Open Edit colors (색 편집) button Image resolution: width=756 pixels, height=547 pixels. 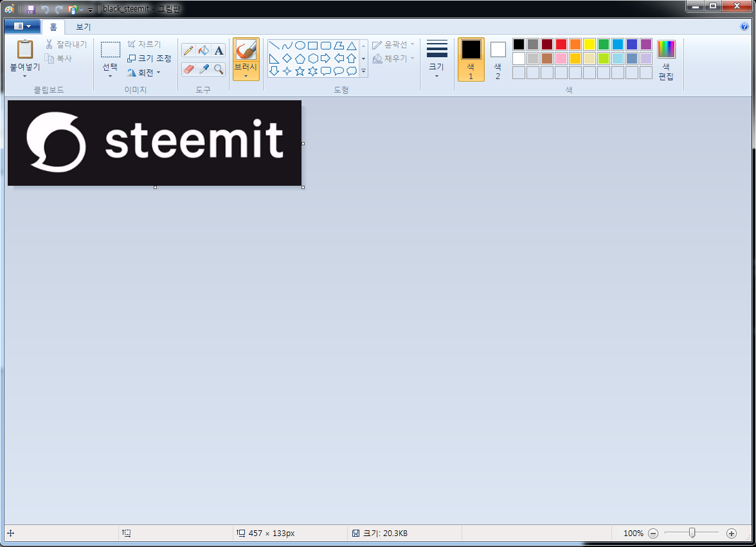pos(666,59)
